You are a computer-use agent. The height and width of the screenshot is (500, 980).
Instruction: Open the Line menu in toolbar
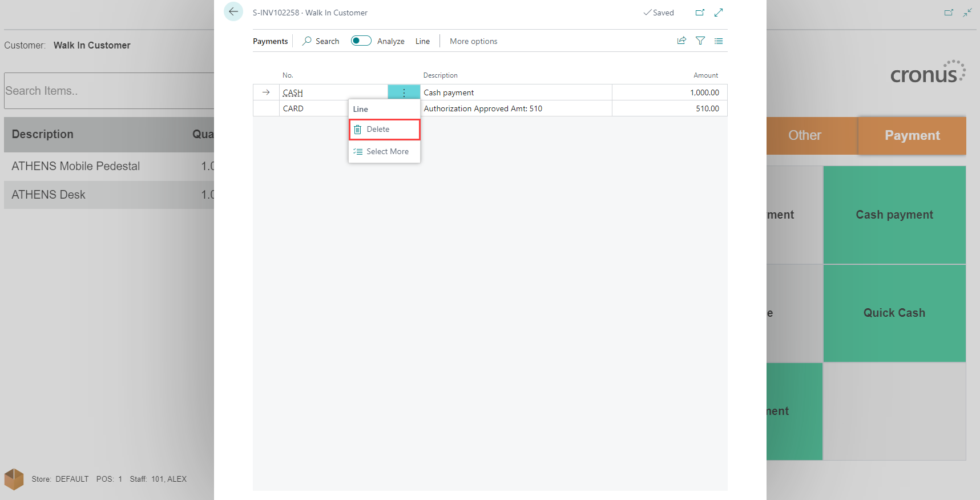[422, 41]
